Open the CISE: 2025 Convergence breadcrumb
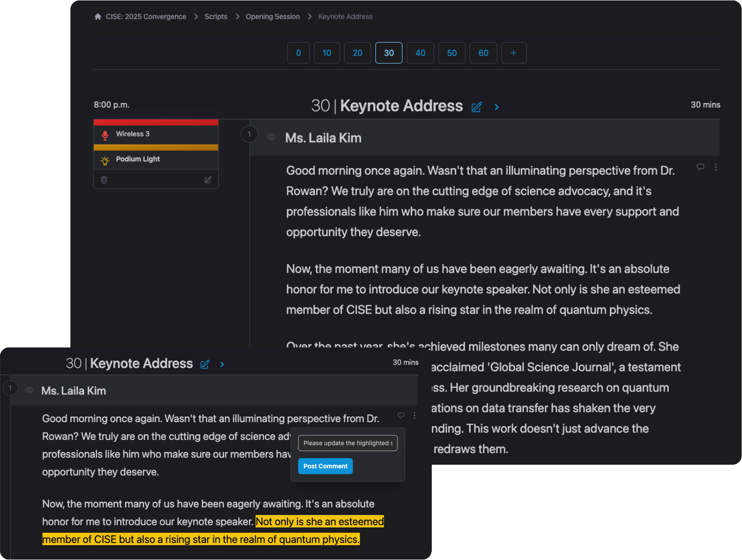The width and height of the screenshot is (742, 560). (x=146, y=17)
